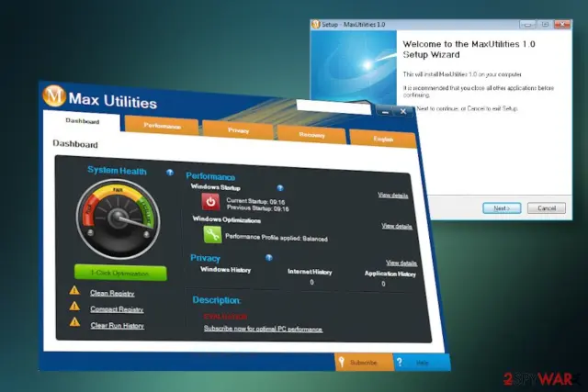Open the Clear Run History link
The image size is (588, 392).
[x=117, y=325]
